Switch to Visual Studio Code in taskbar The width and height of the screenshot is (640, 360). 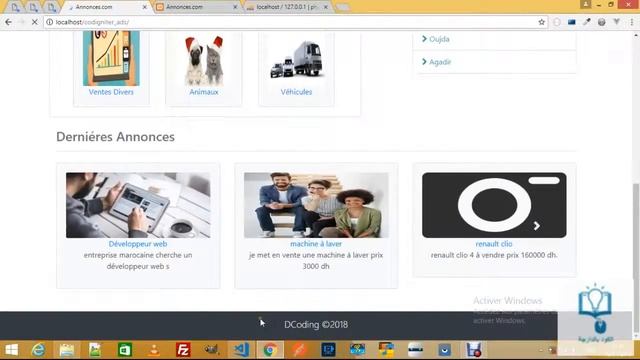tap(241, 350)
